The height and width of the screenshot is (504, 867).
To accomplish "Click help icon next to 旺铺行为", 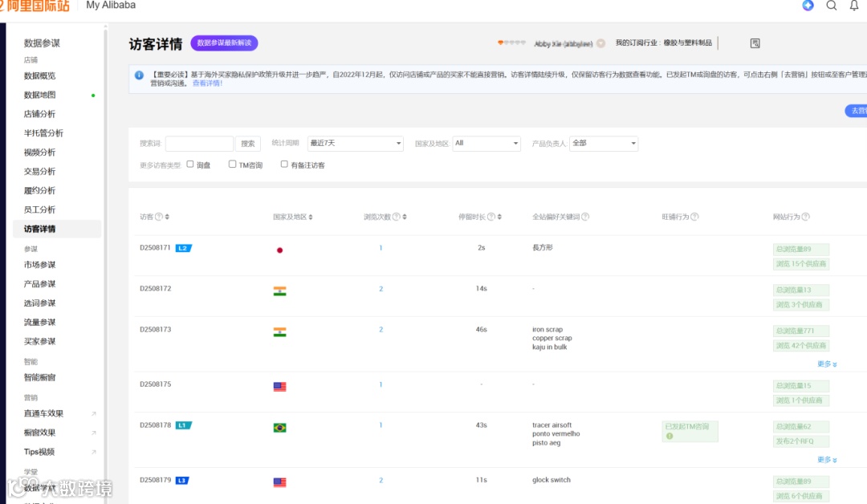I will coord(695,217).
